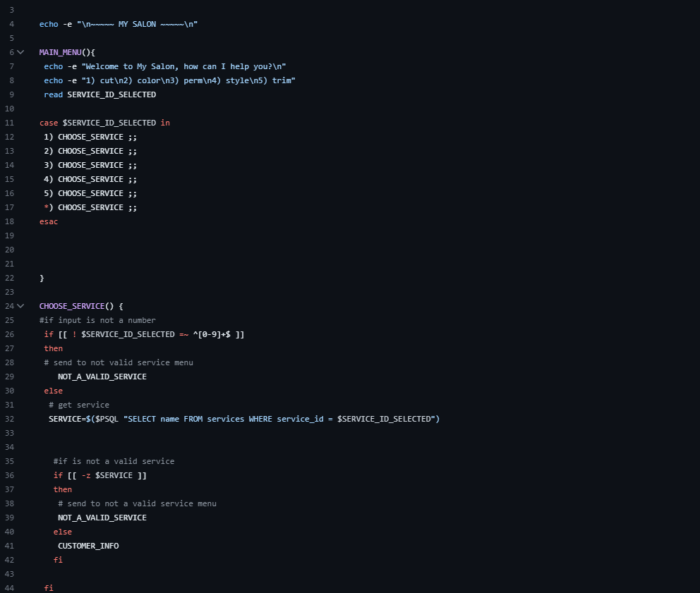Click the CUSTOMER_INFO call

[x=88, y=546]
